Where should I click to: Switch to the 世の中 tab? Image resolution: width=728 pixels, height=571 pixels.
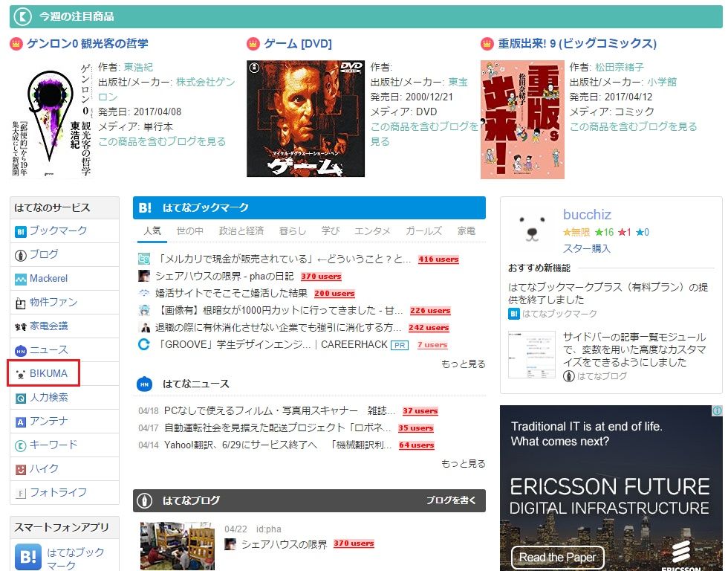(190, 230)
